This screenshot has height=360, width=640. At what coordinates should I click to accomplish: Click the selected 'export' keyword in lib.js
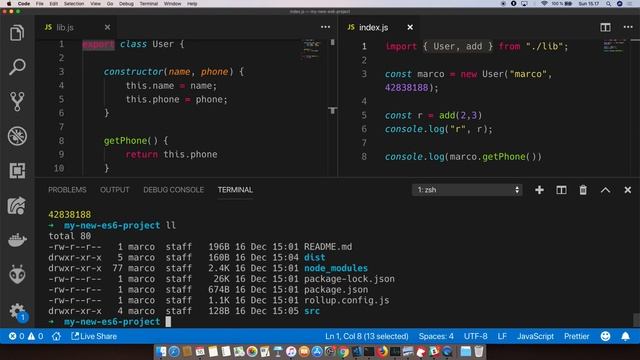[x=98, y=44]
